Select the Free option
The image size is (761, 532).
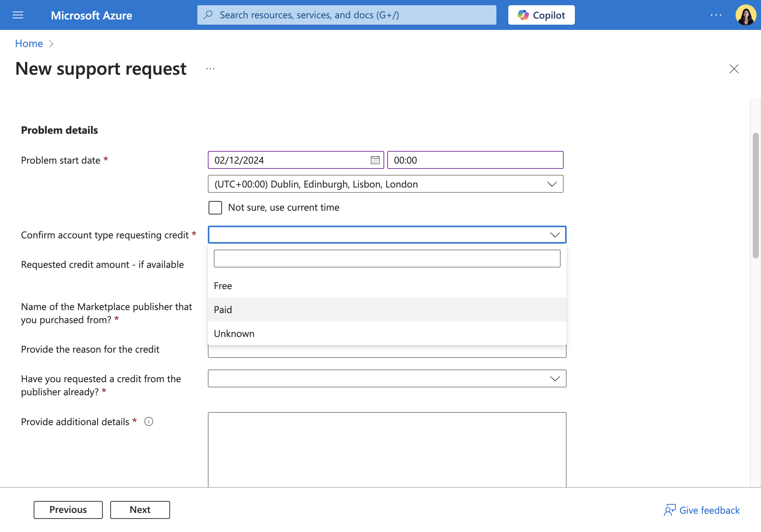(387, 286)
